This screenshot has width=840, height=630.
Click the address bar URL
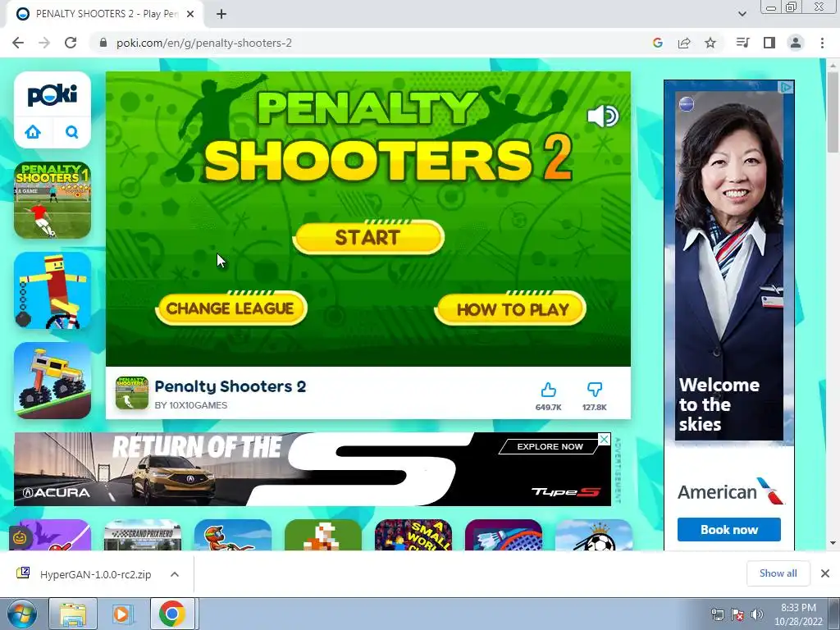coord(204,43)
